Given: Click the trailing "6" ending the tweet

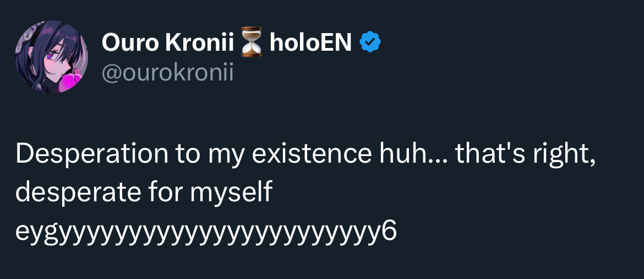Looking at the screenshot, I should click(389, 231).
